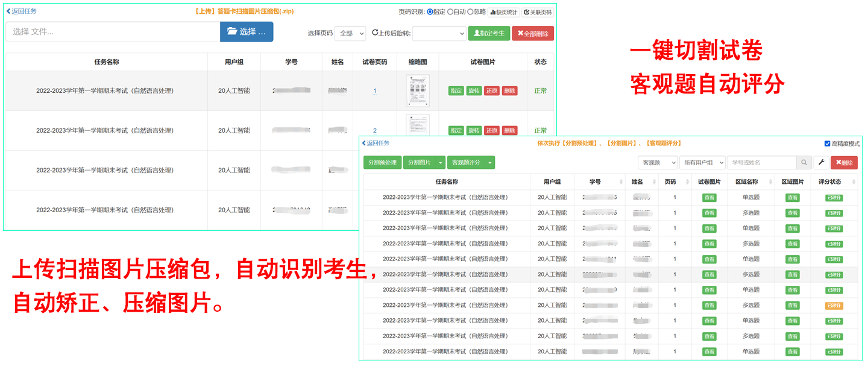Click the 学号或姓名 search field
The image size is (868, 372).
[761, 163]
